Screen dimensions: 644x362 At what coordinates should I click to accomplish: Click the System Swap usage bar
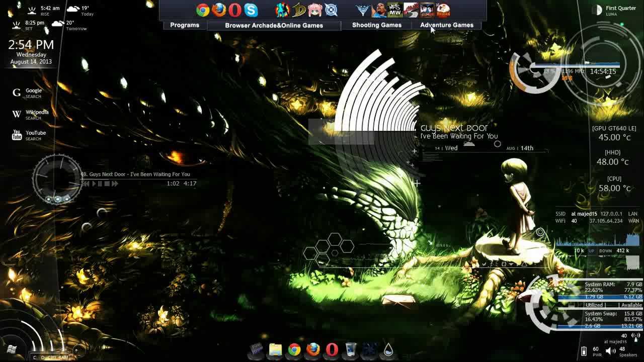[x=600, y=326]
